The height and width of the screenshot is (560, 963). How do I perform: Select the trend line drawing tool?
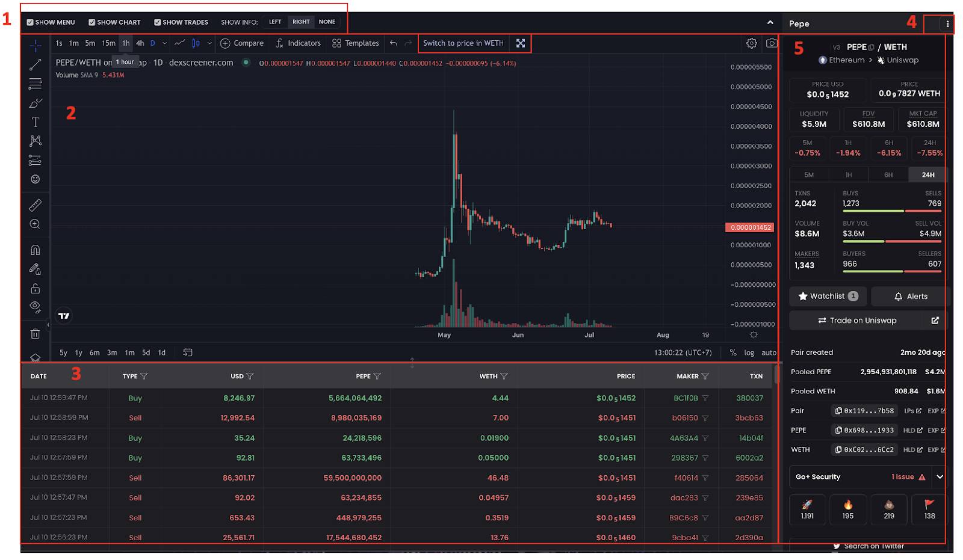coord(36,64)
